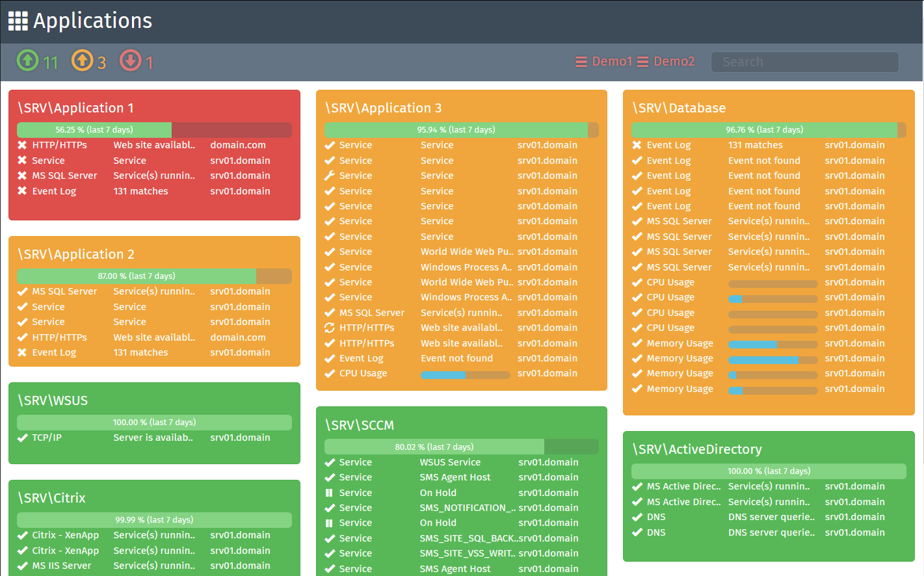Click the first refresh icon beside HTTP/HTTPs
Image resolution: width=924 pixels, height=576 pixels.
click(x=330, y=328)
